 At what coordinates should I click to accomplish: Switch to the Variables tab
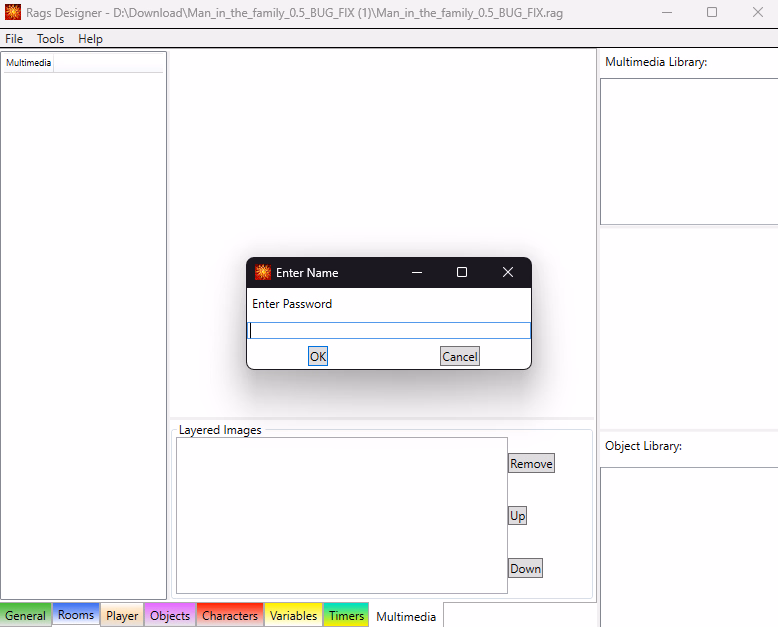coord(293,616)
